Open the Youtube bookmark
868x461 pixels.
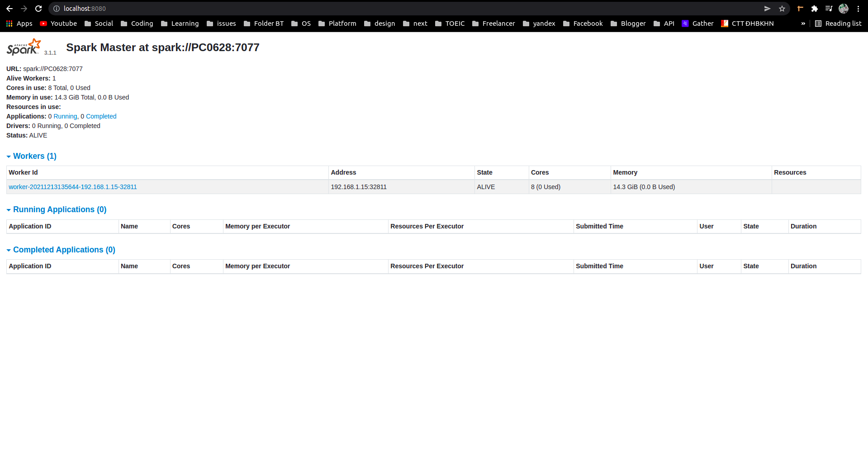(x=58, y=24)
